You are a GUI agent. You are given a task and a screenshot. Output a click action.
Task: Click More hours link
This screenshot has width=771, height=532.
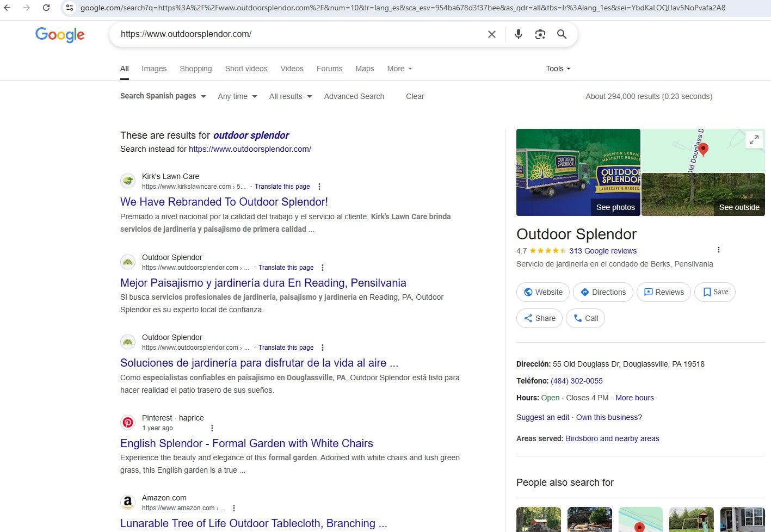634,398
